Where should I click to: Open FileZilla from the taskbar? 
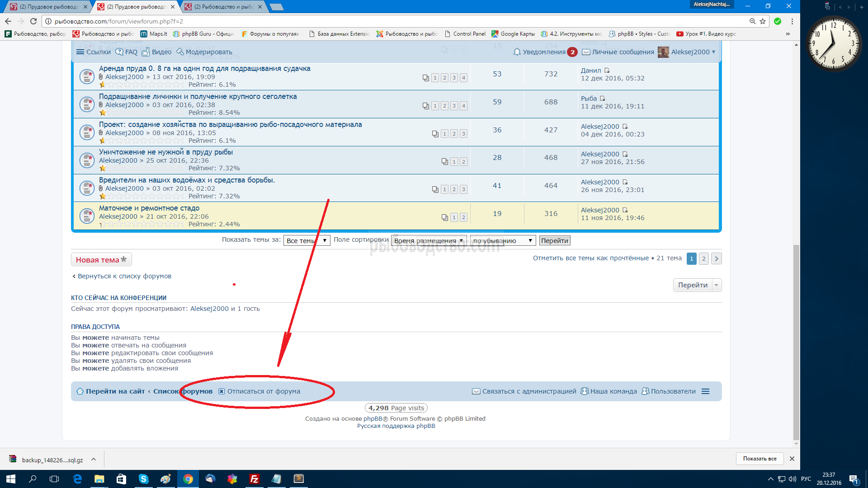tap(255, 479)
